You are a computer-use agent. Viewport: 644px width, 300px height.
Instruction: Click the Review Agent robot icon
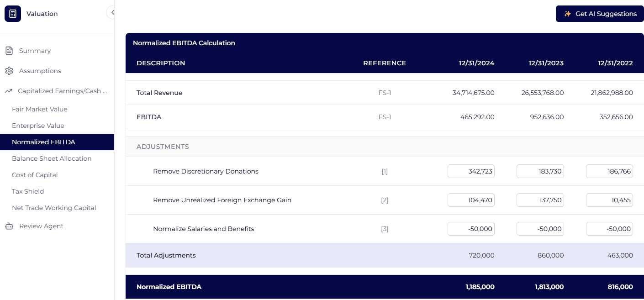click(x=8, y=226)
